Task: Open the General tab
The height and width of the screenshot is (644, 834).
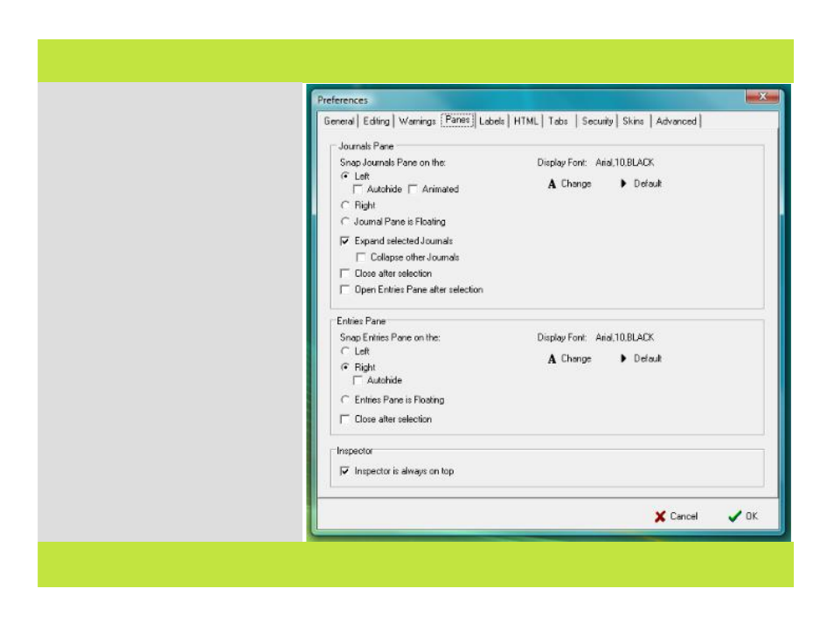Action: pos(339,121)
